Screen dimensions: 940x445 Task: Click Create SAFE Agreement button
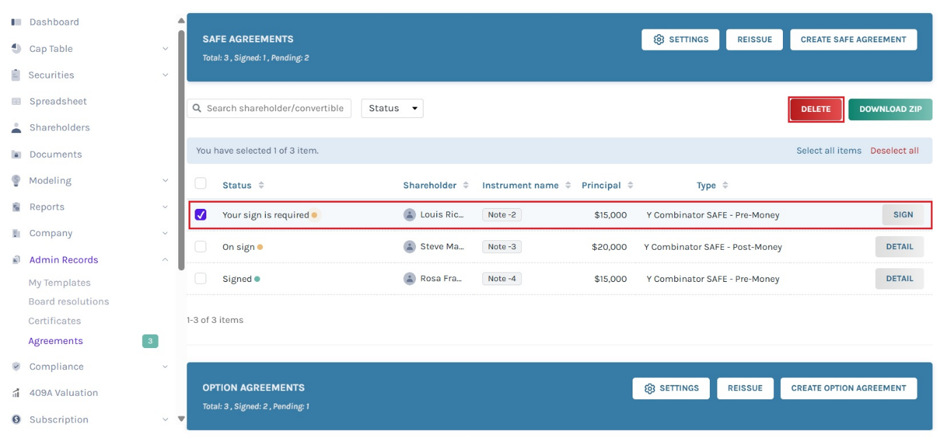(853, 40)
